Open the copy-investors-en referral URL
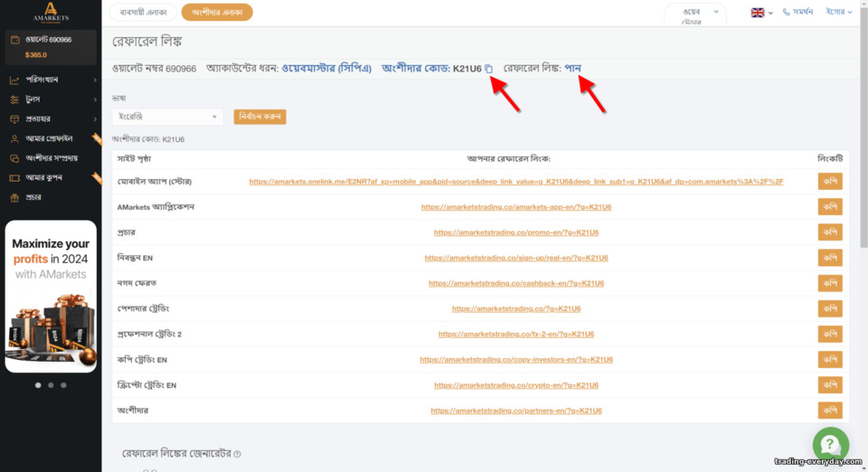The height and width of the screenshot is (472, 868). click(x=516, y=360)
